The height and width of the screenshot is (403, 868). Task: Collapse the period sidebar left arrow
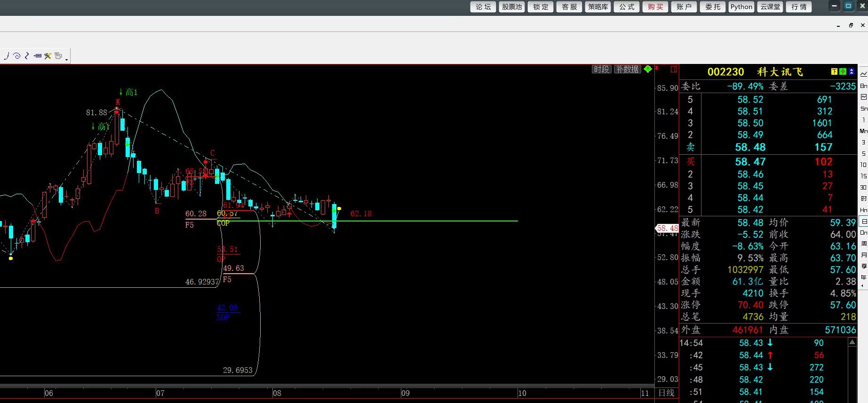863,286
